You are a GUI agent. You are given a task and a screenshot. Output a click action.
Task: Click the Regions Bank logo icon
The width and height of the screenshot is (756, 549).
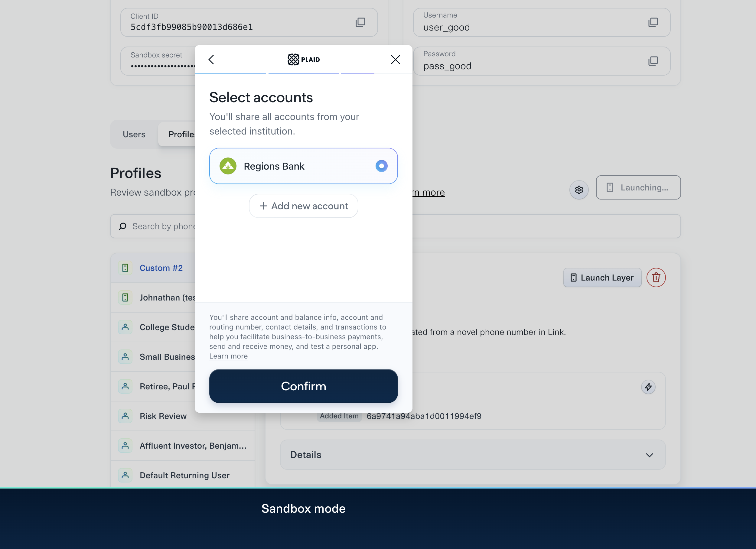coord(228,166)
